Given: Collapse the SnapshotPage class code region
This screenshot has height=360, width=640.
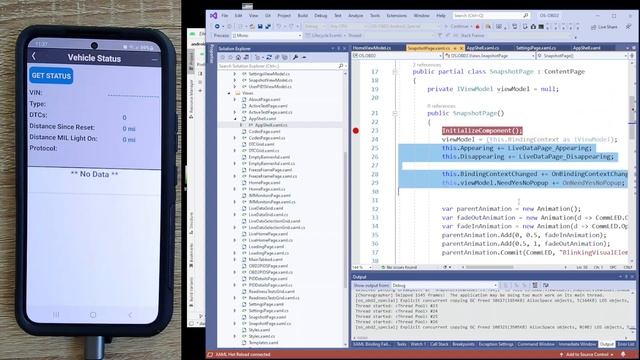Looking at the screenshot, I should 395,72.
